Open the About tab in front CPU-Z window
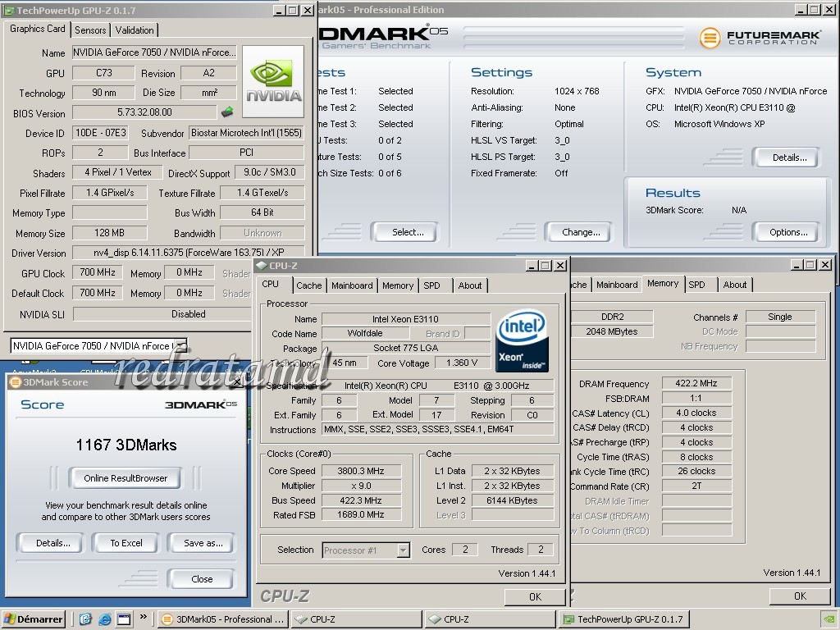This screenshot has width=840, height=630. [470, 285]
